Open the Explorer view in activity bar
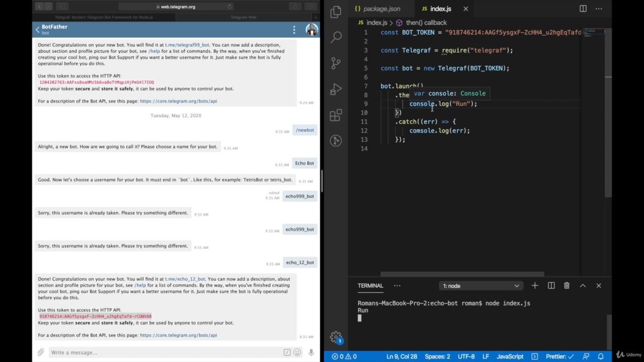This screenshot has width=644, height=362. coord(336,12)
